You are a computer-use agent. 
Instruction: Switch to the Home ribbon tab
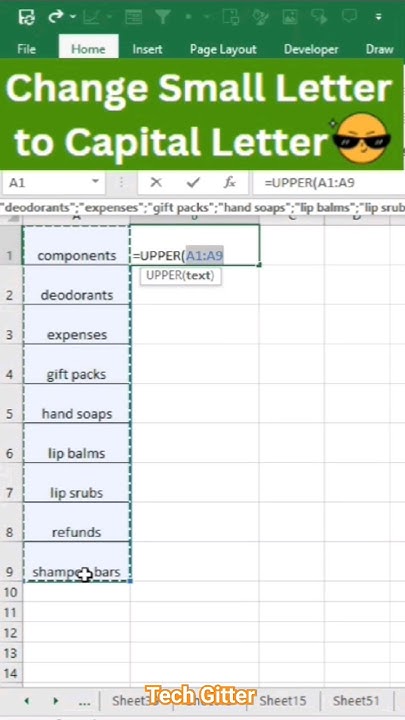[x=88, y=48]
